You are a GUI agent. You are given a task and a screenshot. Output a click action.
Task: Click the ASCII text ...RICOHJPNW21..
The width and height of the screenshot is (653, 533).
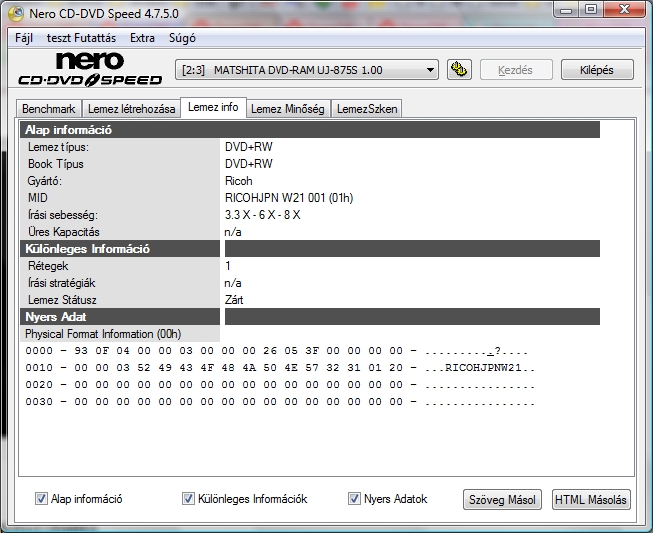[x=480, y=368]
